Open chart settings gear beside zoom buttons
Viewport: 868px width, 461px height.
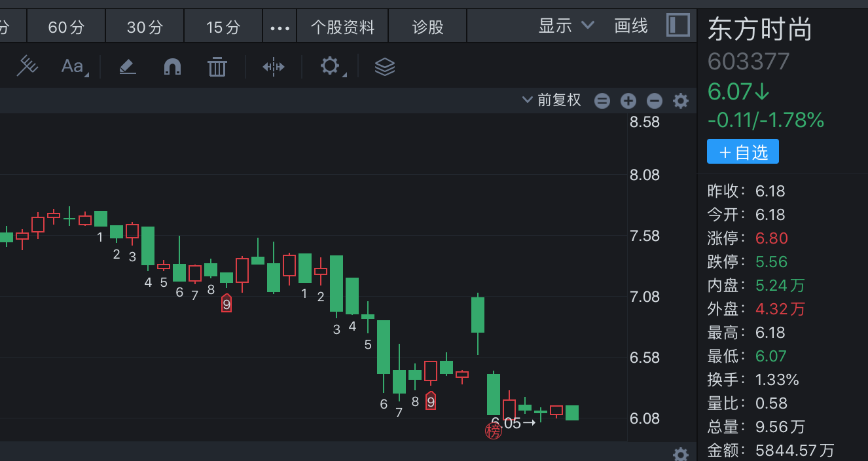(681, 101)
